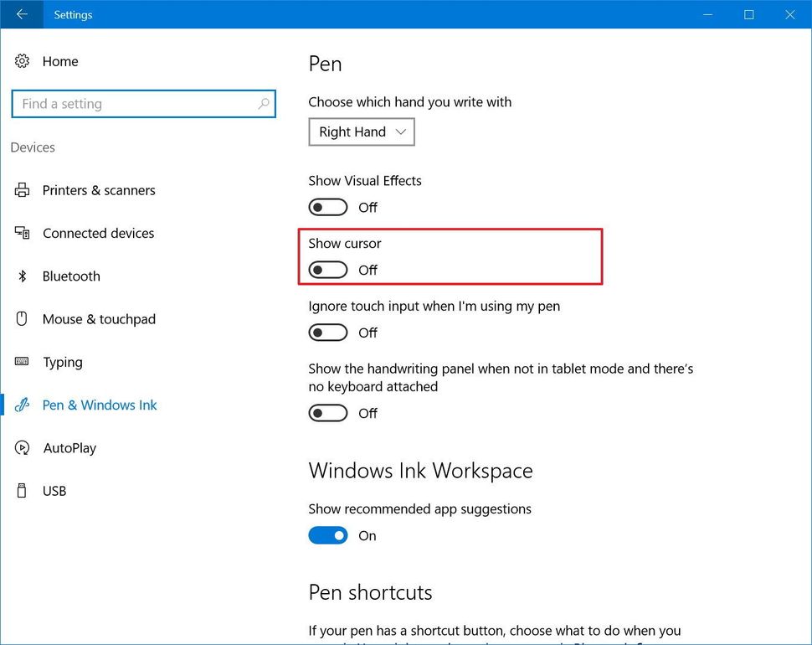Click the search magnifier in Find a setting
This screenshot has width=812, height=645.
(263, 103)
